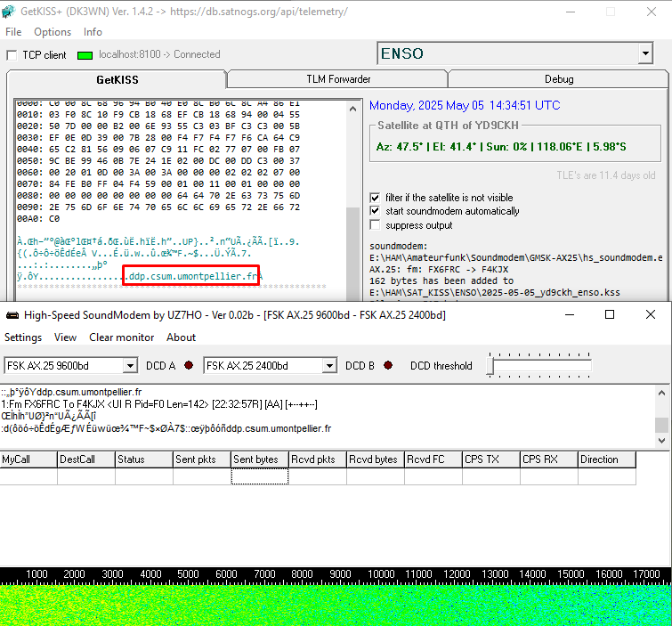Minimize the SoundModem window
Image resolution: width=672 pixels, height=626 pixels.
click(570, 314)
